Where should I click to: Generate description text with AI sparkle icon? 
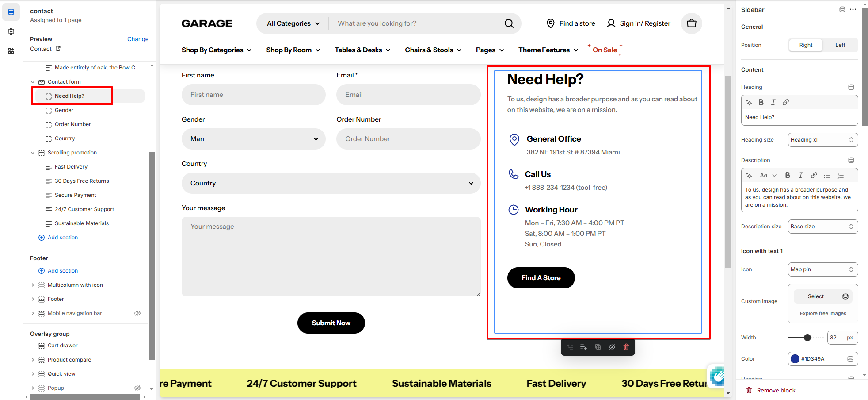tap(749, 175)
